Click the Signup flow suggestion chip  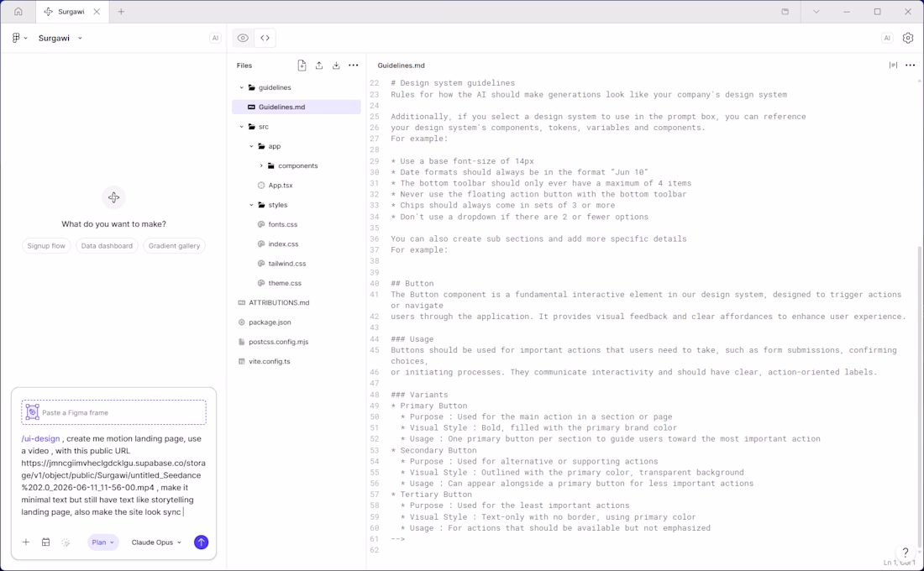tap(46, 246)
